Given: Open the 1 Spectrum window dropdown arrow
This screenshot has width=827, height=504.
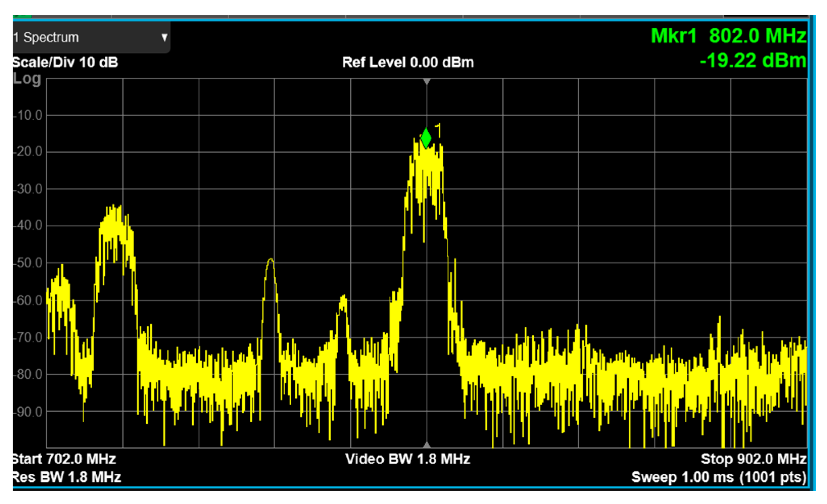Looking at the screenshot, I should (x=164, y=37).
